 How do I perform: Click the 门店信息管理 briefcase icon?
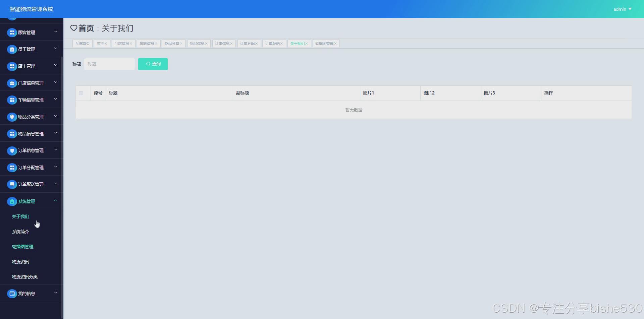point(12,83)
